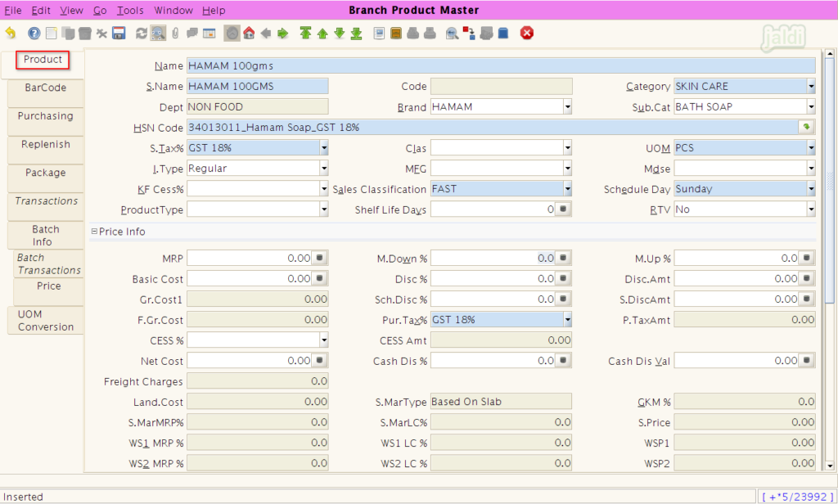Click the Zoom Across magnifier icon

[452, 34]
